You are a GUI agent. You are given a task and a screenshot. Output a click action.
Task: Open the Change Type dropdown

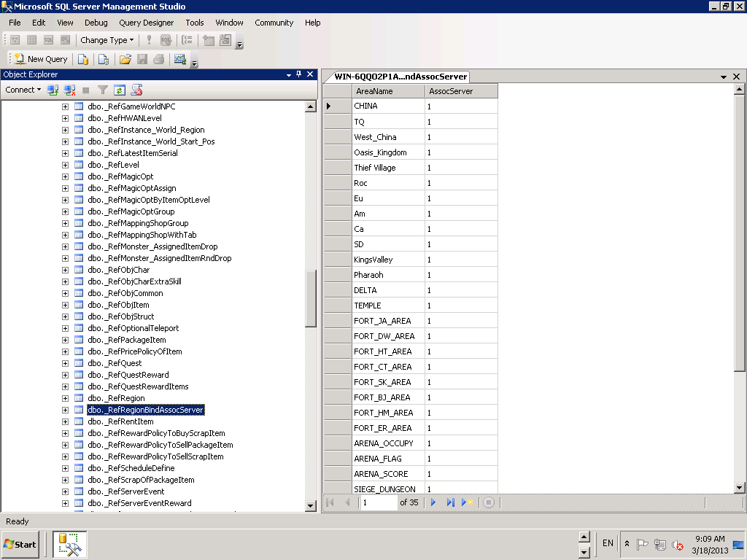pos(107,40)
